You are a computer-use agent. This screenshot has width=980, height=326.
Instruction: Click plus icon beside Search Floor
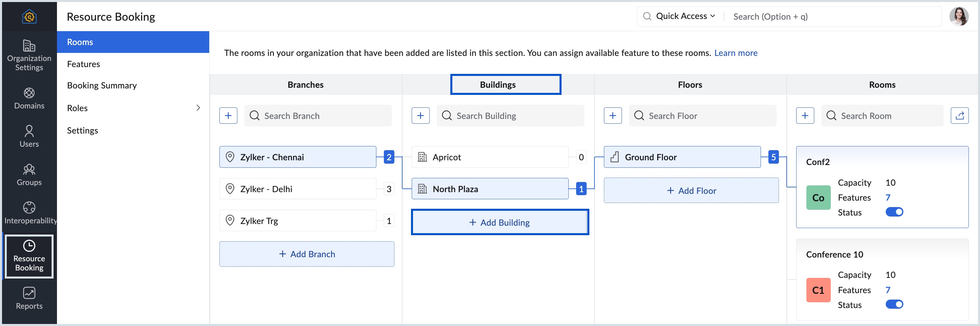click(612, 116)
